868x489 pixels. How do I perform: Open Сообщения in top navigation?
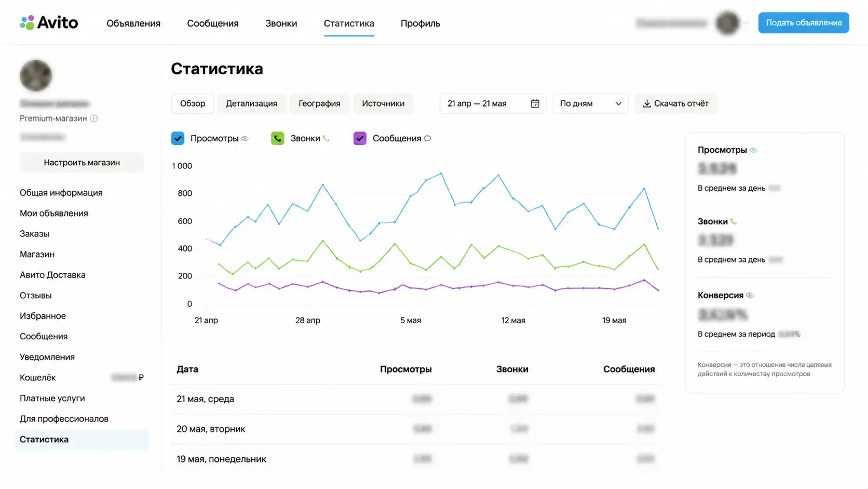pyautogui.click(x=213, y=23)
